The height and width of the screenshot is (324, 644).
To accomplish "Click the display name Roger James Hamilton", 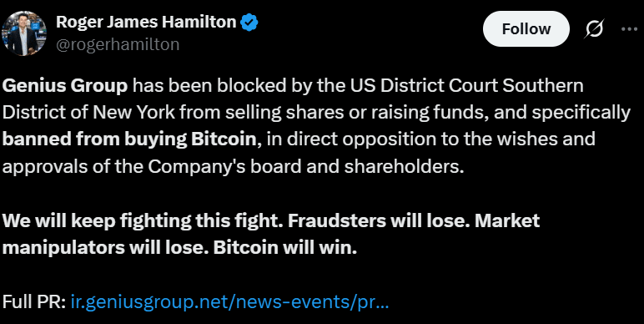I will [146, 22].
